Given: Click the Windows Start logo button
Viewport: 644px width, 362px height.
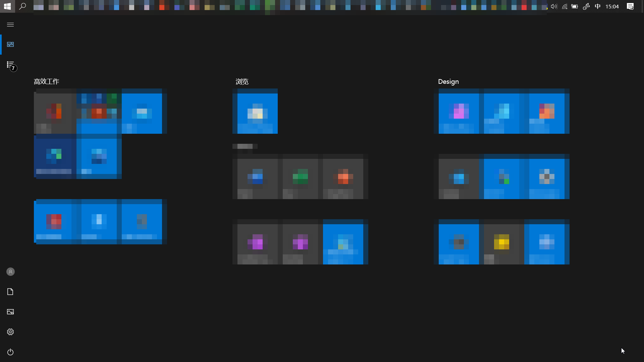Looking at the screenshot, I should [x=7, y=6].
